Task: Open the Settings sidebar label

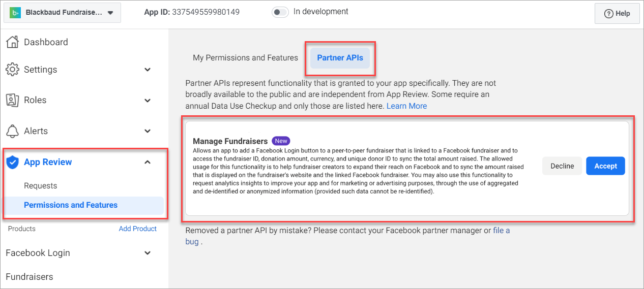Action: pyautogui.click(x=40, y=70)
